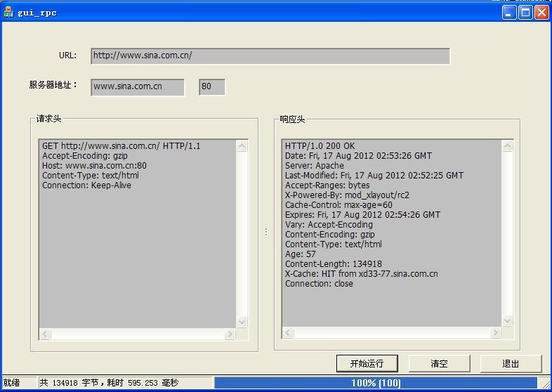Click the splitter handle between header panels
Screen dimensions: 552x392
[266, 232]
